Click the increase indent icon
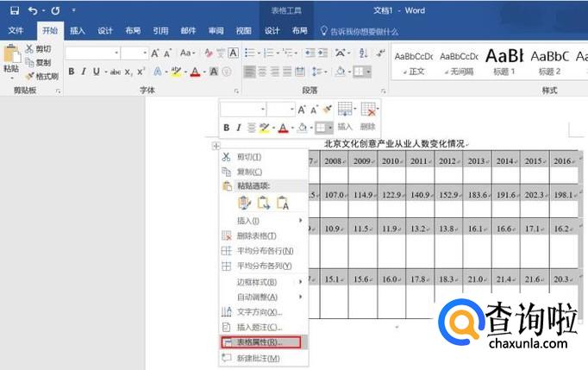Screen dimensions: 588x370 coord(322,53)
